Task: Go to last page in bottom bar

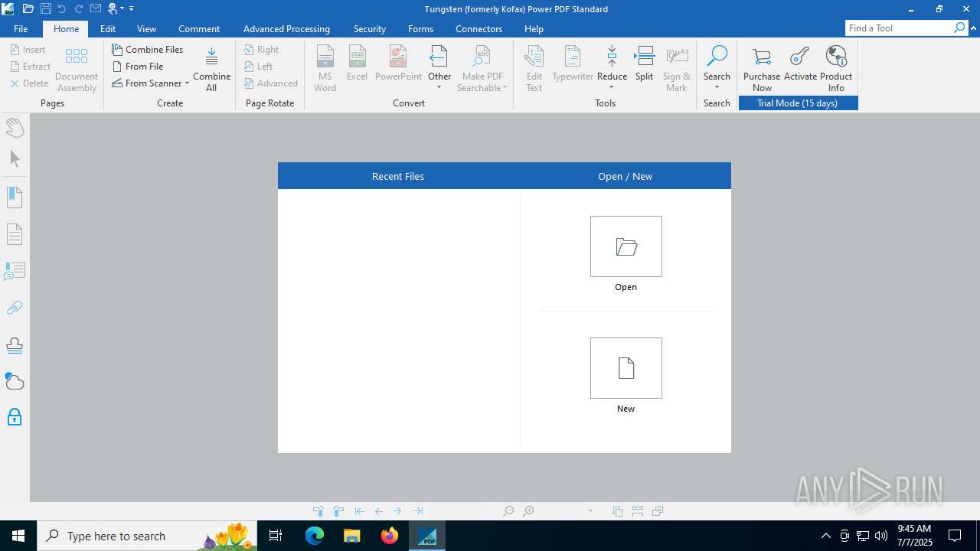Action: [x=418, y=511]
